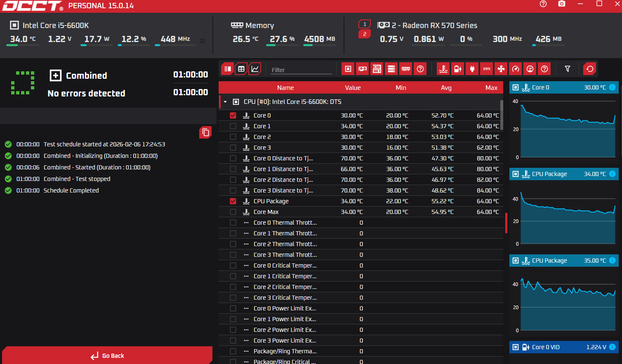Image resolution: width=622 pixels, height=364 pixels.
Task: Toggle the motherboard hardware filter icon
Action: [377, 69]
